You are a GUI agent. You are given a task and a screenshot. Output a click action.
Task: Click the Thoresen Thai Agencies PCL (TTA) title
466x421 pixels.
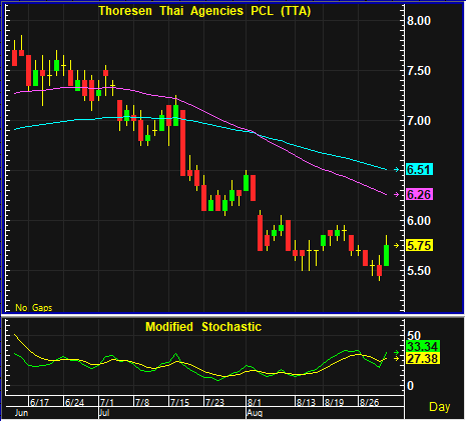pos(205,11)
